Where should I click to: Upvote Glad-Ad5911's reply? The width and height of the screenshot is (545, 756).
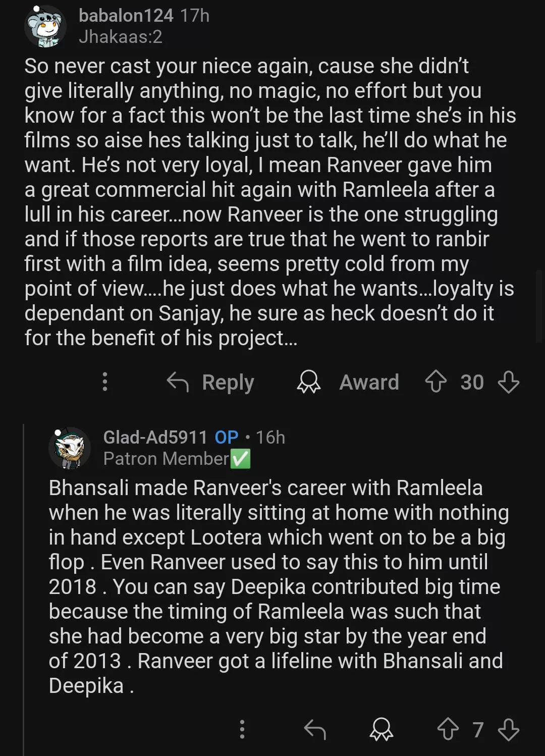pyautogui.click(x=448, y=729)
